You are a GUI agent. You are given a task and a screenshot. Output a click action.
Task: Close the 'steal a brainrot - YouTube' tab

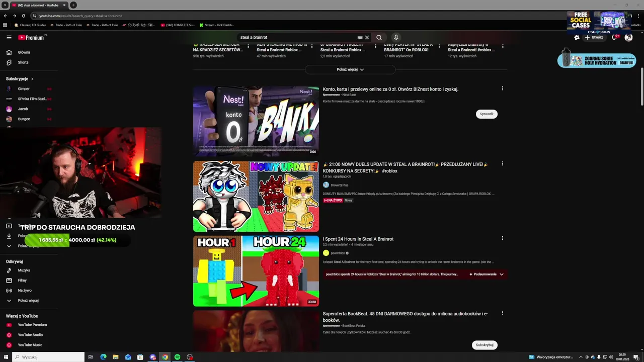(65, 5)
